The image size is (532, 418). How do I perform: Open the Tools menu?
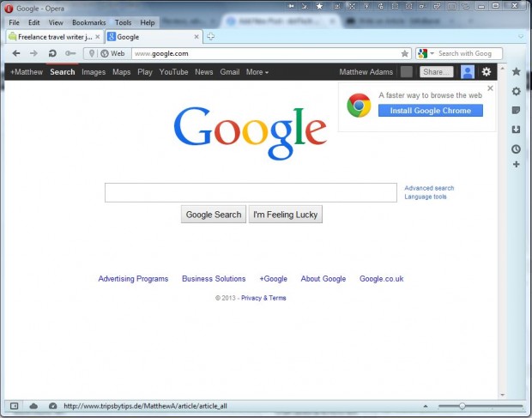123,22
